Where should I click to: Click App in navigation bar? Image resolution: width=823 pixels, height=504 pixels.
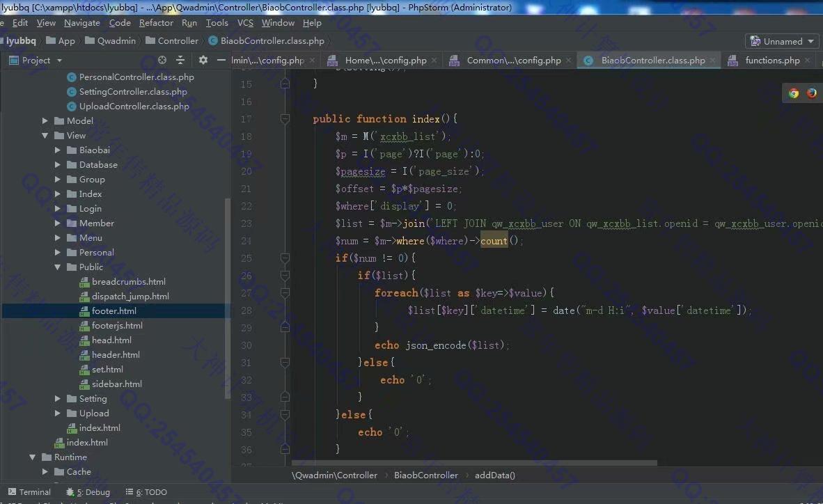pos(61,41)
